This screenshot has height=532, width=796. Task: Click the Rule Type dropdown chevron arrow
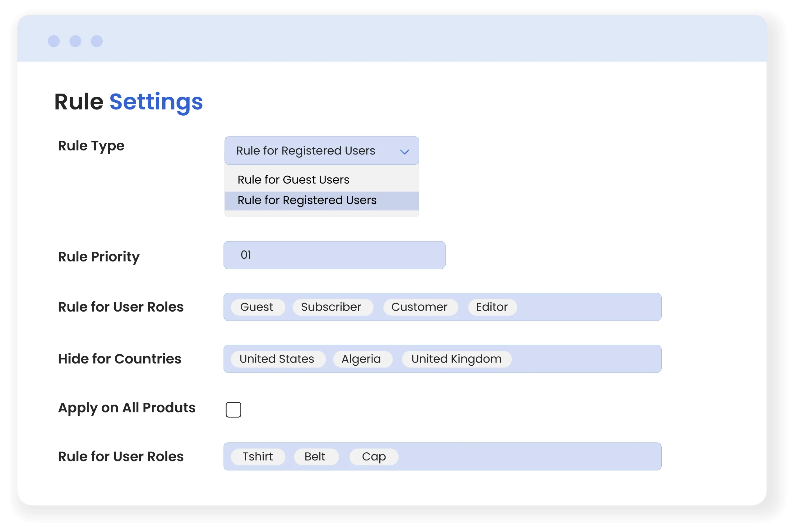[404, 152]
